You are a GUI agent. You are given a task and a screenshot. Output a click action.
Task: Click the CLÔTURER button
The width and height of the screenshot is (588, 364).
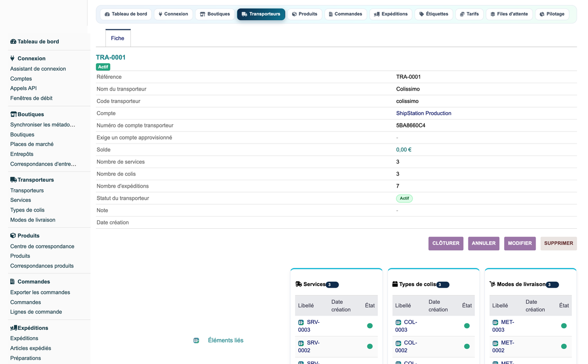tap(446, 243)
